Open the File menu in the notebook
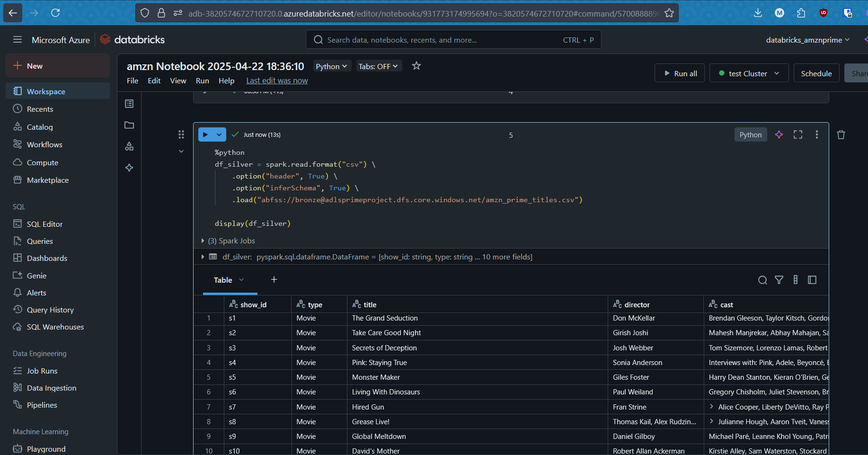This screenshot has height=455, width=868. [132, 80]
